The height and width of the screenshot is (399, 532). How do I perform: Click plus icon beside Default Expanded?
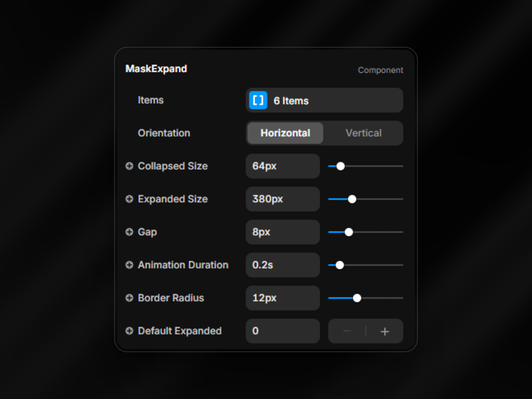coord(129,331)
